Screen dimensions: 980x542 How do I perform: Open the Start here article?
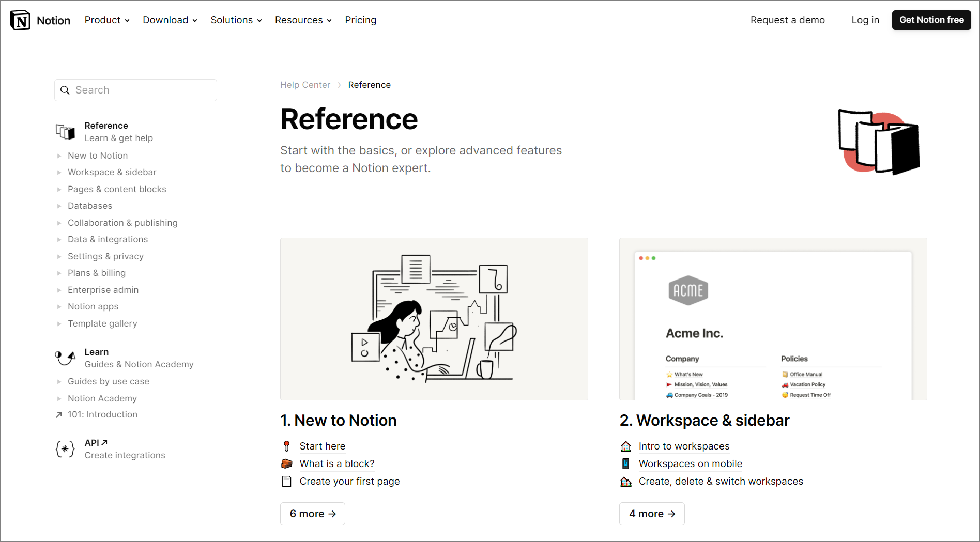323,446
